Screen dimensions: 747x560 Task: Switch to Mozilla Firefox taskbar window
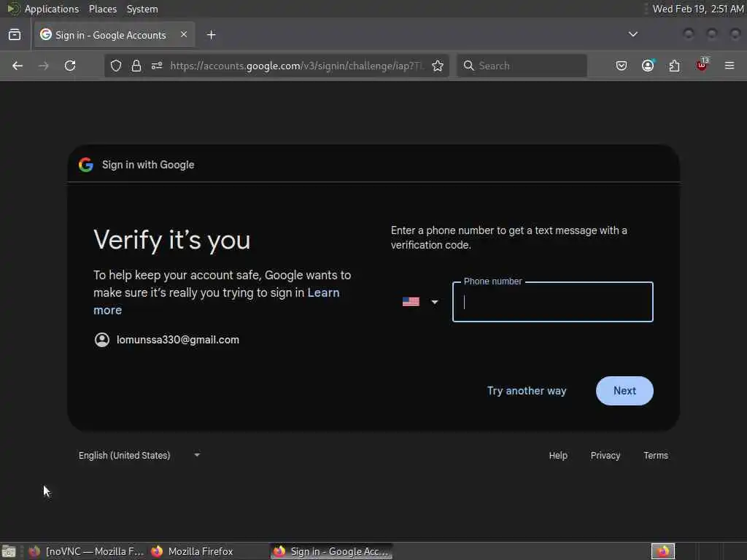pos(193,551)
